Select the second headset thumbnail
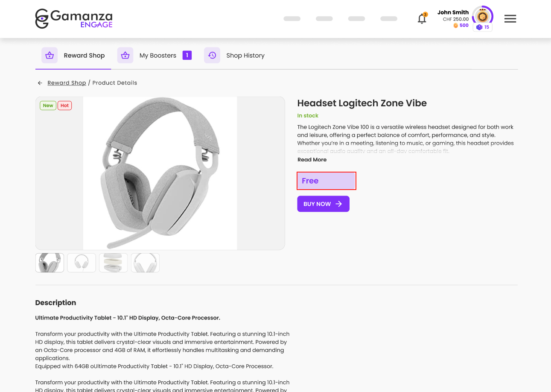Screen dimensions: 551x392 click(82, 263)
